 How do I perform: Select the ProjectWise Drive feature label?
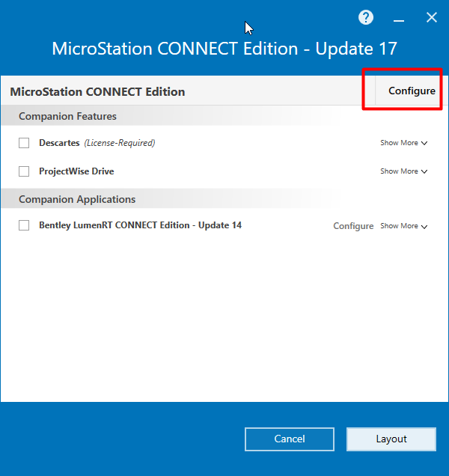[76, 171]
